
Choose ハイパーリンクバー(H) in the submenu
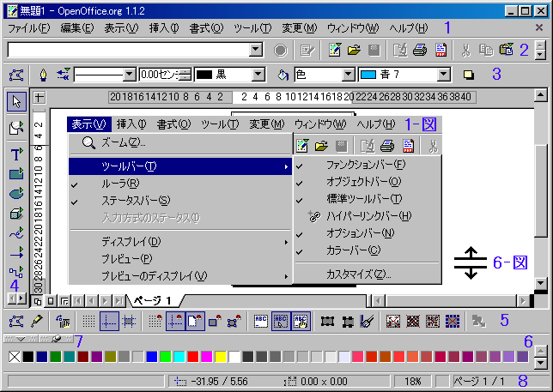click(368, 216)
